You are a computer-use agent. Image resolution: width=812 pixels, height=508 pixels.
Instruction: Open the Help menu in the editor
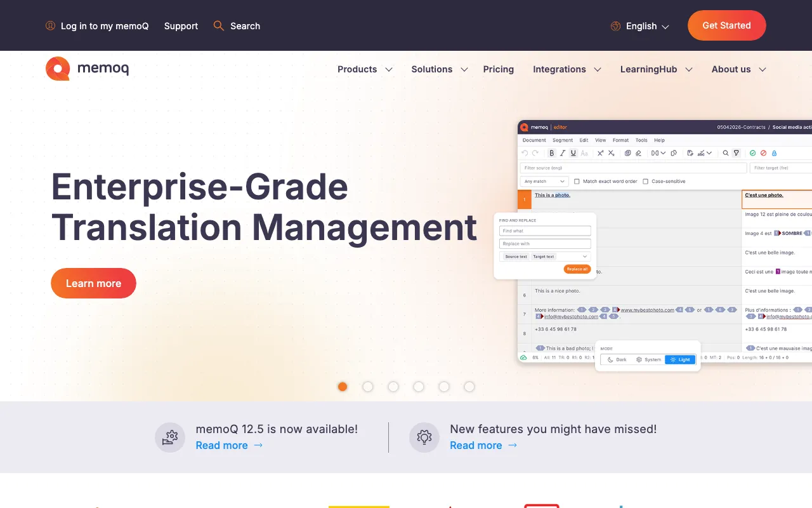[660, 140]
